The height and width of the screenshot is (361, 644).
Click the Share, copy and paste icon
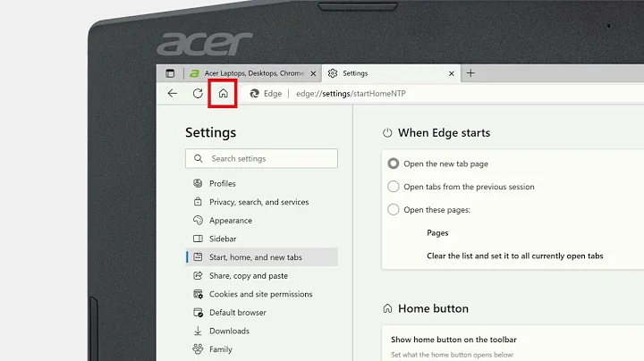[198, 275]
